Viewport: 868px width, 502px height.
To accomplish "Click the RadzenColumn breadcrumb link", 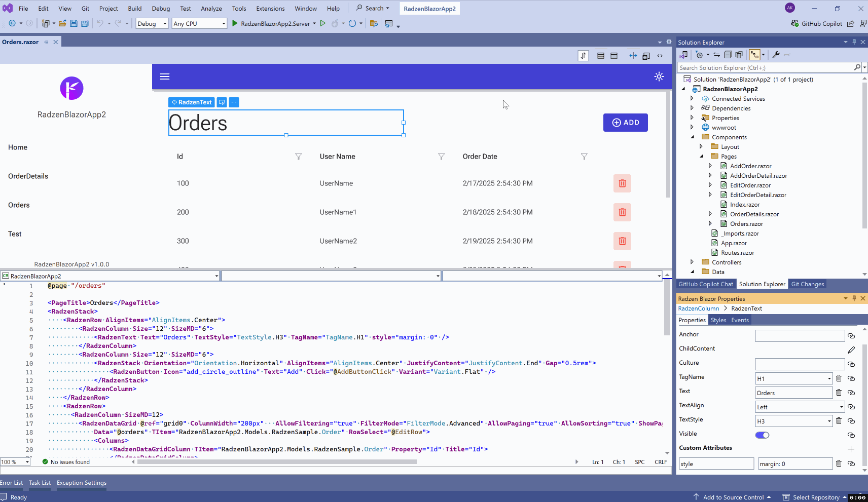I will pyautogui.click(x=699, y=308).
